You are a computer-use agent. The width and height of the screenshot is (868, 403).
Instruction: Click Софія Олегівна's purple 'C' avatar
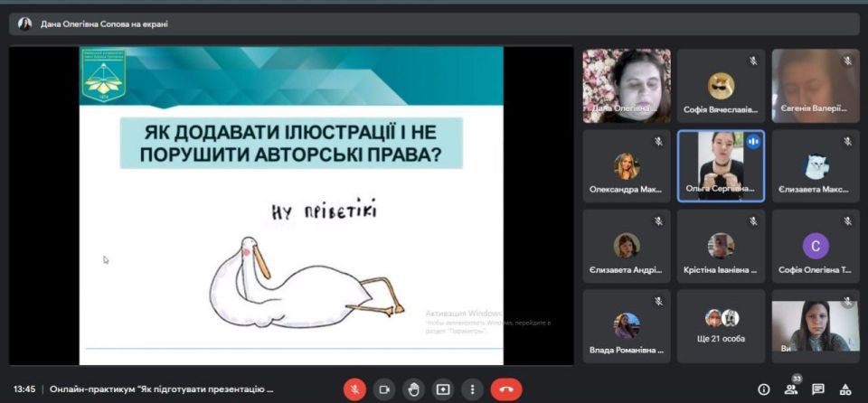click(816, 246)
